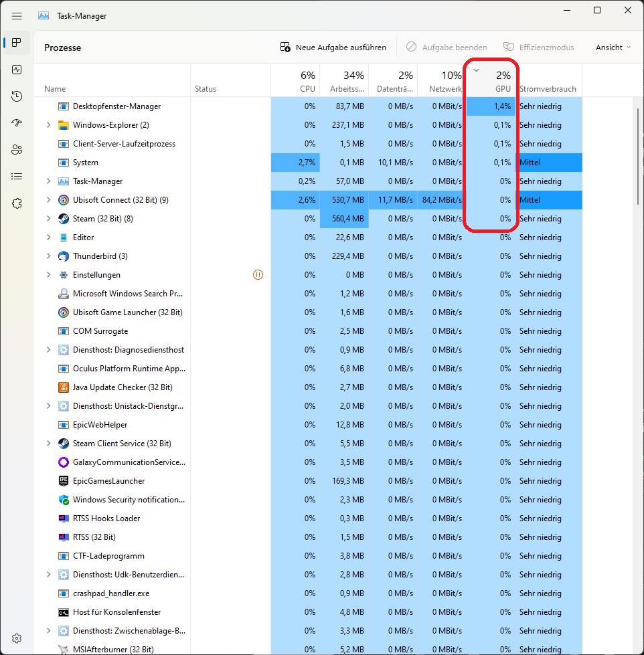The width and height of the screenshot is (644, 655).
Task: Expand the Task-Manager process group
Action: tap(48, 181)
